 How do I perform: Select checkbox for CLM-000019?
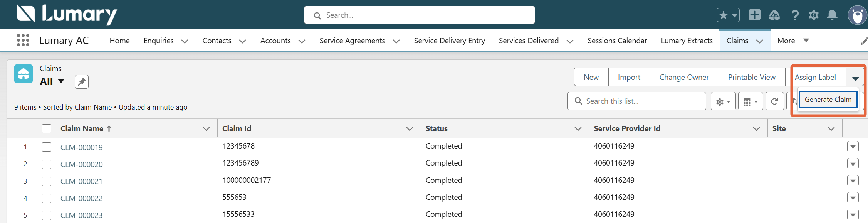click(x=47, y=147)
